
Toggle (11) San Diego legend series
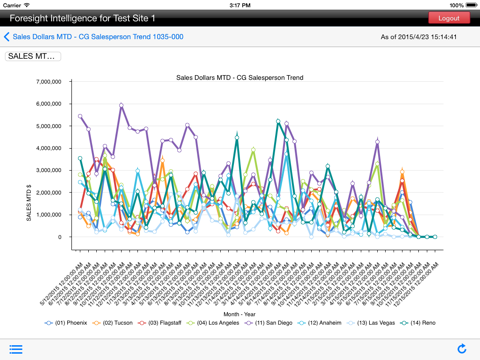point(268,323)
